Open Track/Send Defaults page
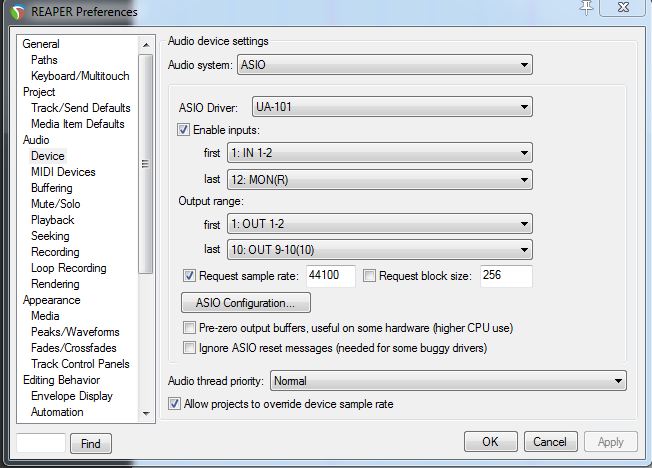Screen dimensions: 652x468 [x=81, y=108]
